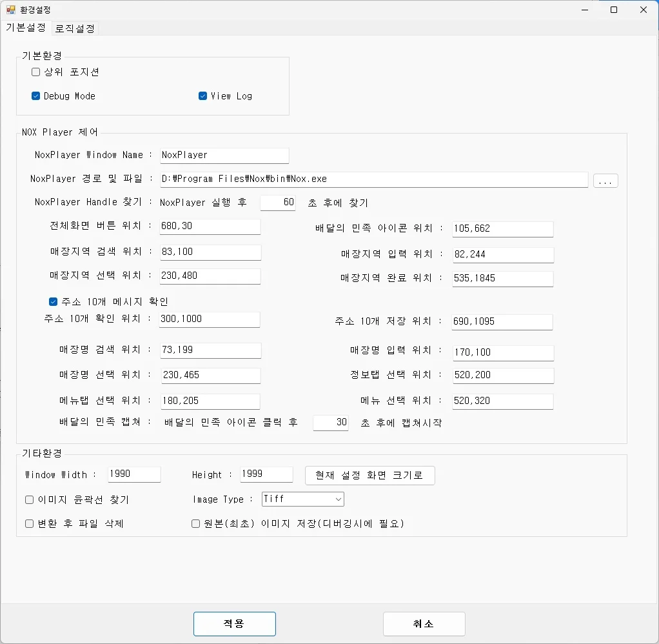Click the 적용 button
Screen dimensions: 659x644
(235, 624)
